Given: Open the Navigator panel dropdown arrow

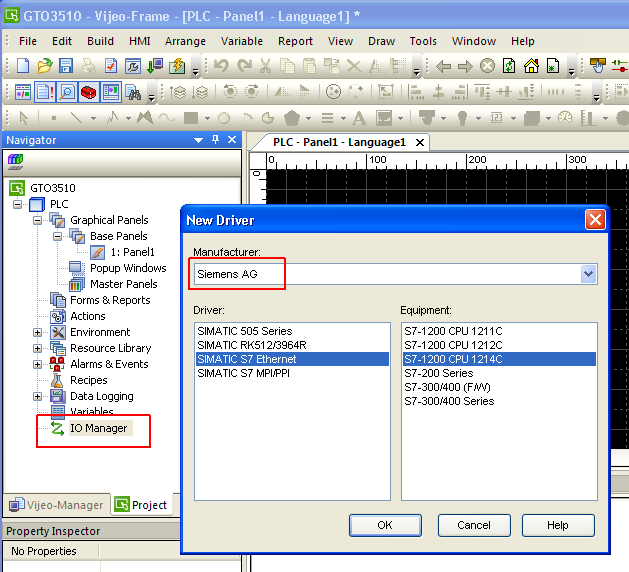Looking at the screenshot, I should pos(199,140).
